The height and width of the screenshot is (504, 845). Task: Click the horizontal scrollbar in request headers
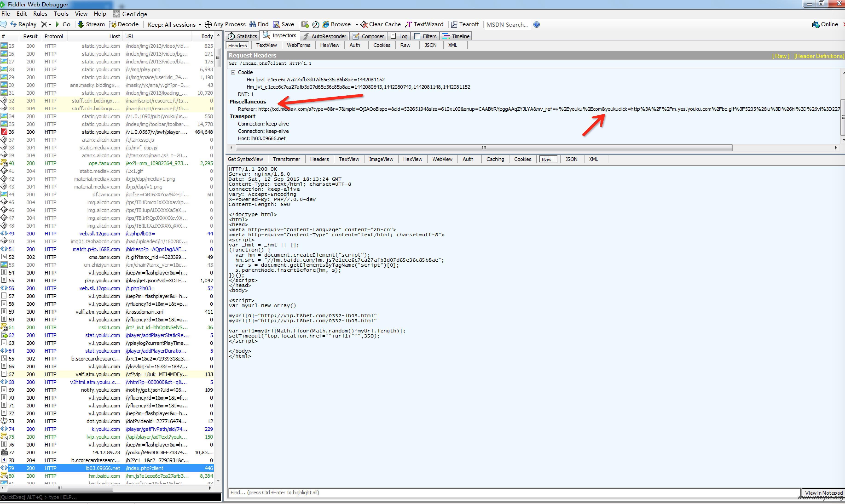click(x=484, y=148)
